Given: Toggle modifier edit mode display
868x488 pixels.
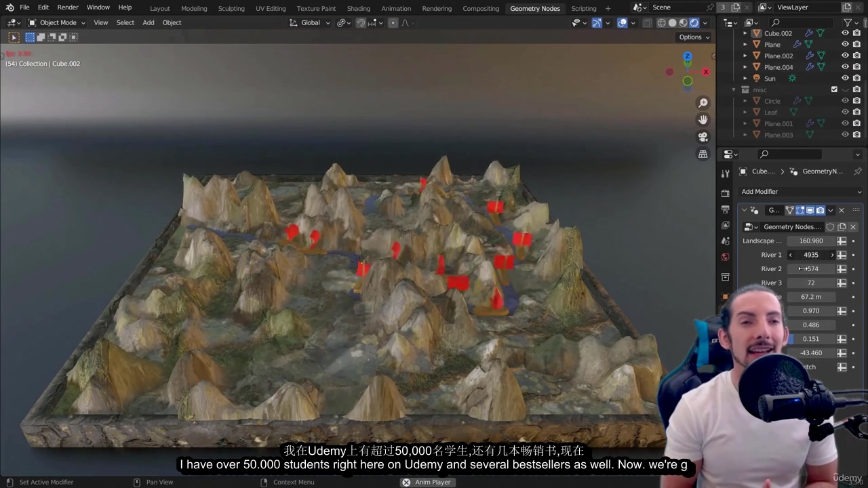Looking at the screenshot, I should coord(800,211).
